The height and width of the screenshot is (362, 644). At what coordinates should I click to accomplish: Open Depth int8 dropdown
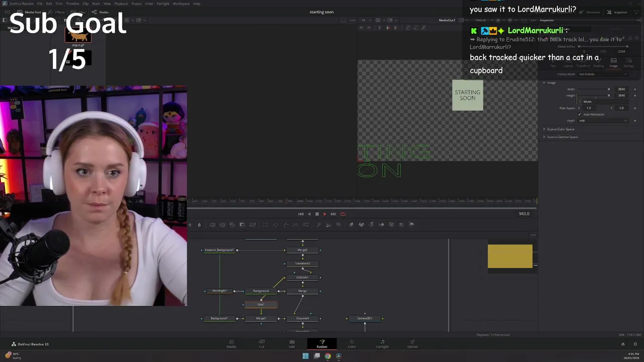(x=603, y=121)
